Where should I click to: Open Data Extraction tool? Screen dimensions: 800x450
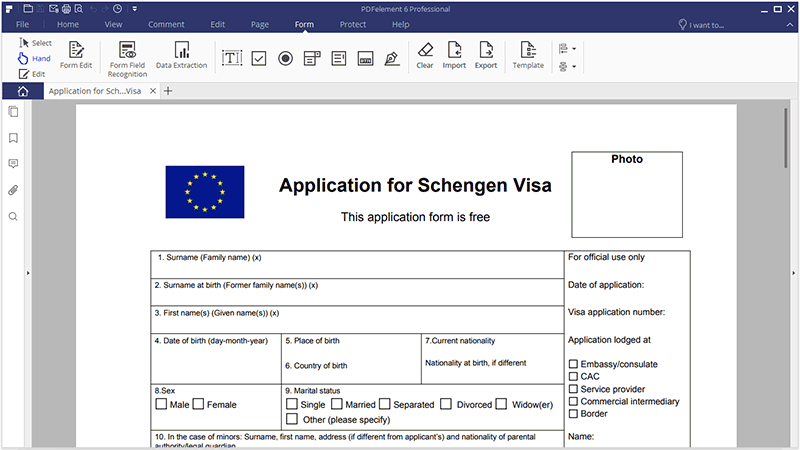click(182, 55)
